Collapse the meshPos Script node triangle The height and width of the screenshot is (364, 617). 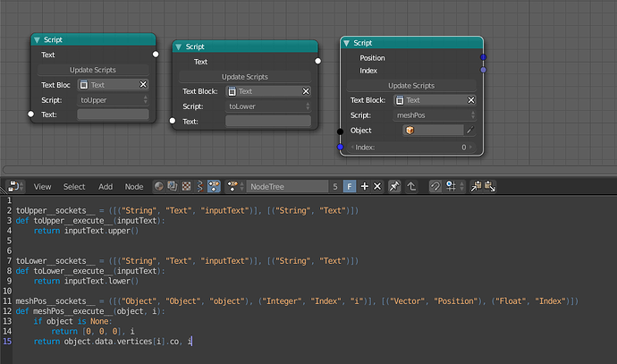click(x=346, y=43)
